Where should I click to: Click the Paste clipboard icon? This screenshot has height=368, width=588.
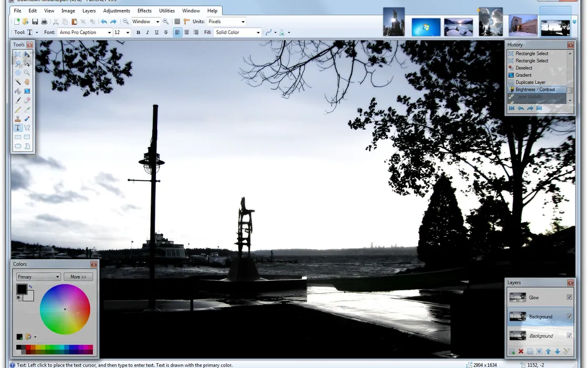tap(74, 22)
